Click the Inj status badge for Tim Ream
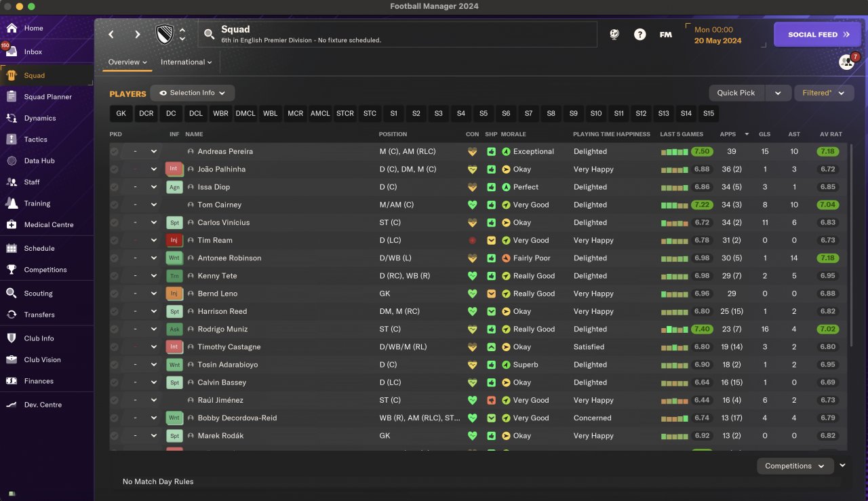Image resolution: width=868 pixels, height=501 pixels. [x=174, y=240]
